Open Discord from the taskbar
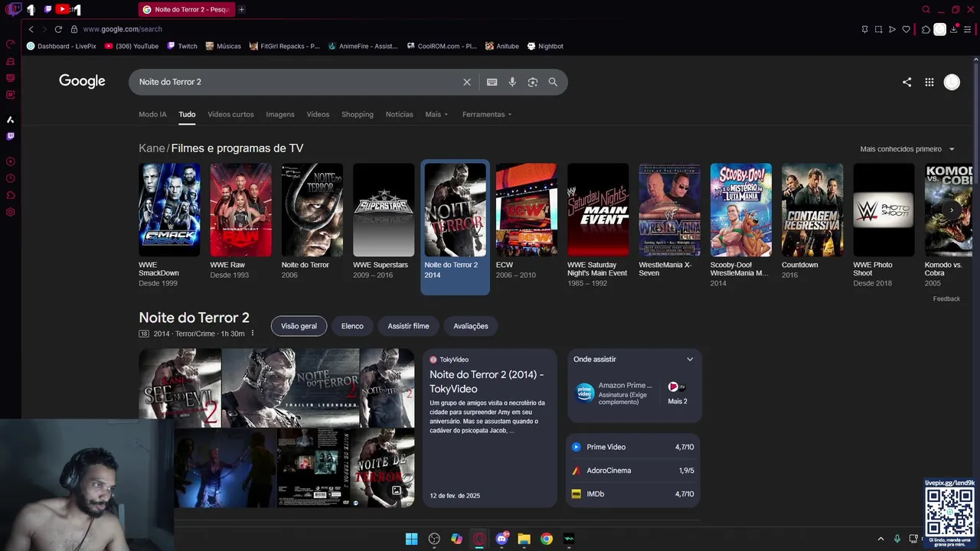This screenshot has width=980, height=551. pyautogui.click(x=501, y=539)
